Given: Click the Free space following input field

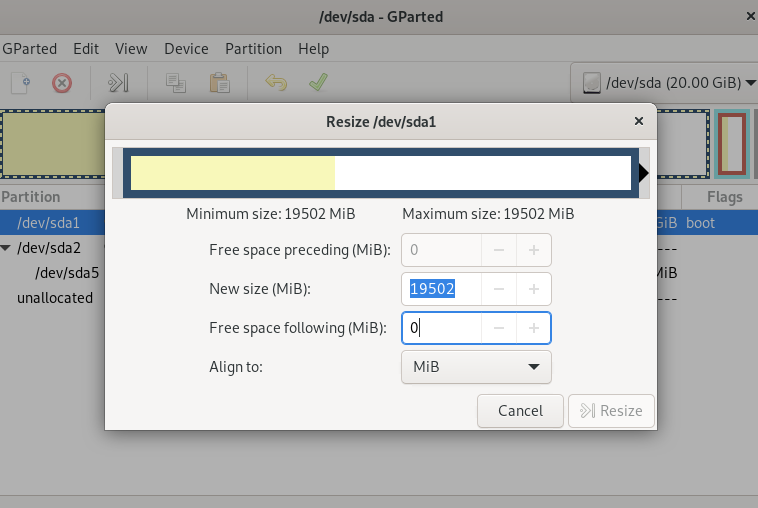Looking at the screenshot, I should click(442, 328).
